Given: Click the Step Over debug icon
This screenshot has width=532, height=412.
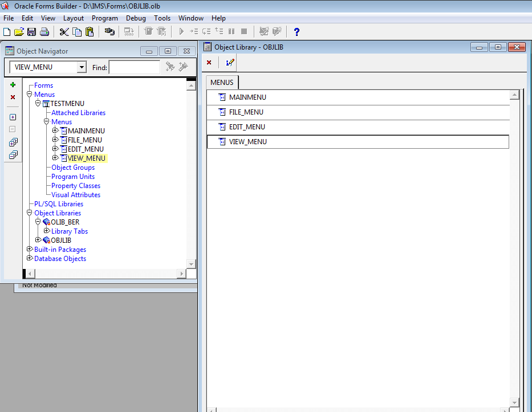Looking at the screenshot, I should pyautogui.click(x=206, y=31).
